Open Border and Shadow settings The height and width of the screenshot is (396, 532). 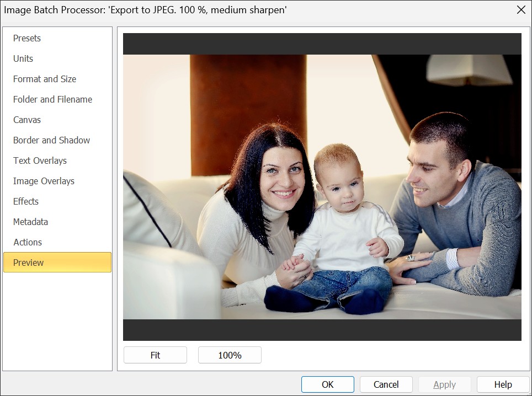click(57, 140)
